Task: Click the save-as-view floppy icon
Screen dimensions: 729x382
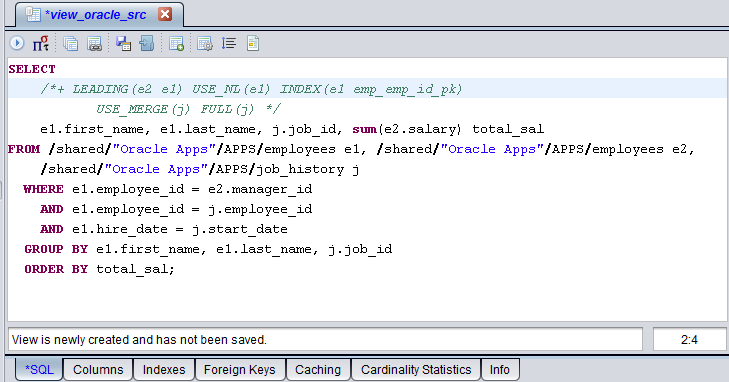Action: coord(123,44)
